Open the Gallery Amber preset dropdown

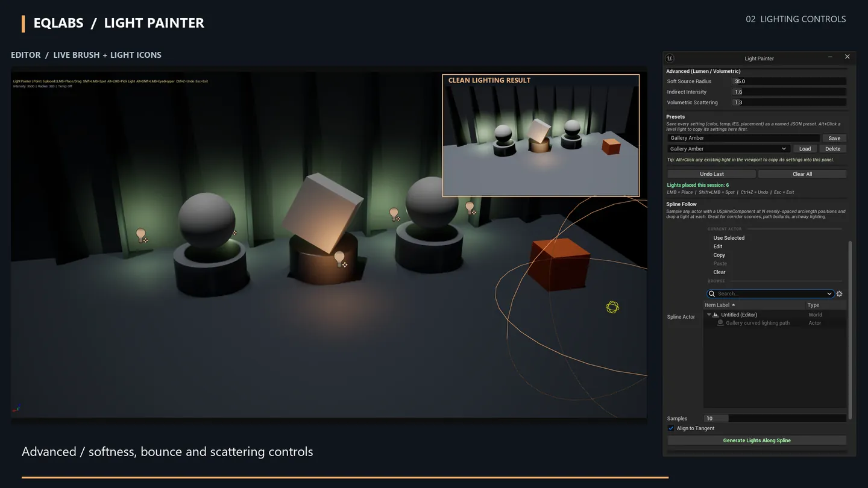(728, 149)
